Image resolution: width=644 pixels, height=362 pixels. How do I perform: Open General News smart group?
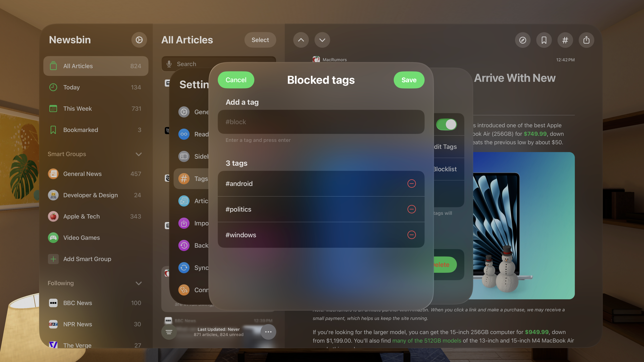tap(96, 174)
